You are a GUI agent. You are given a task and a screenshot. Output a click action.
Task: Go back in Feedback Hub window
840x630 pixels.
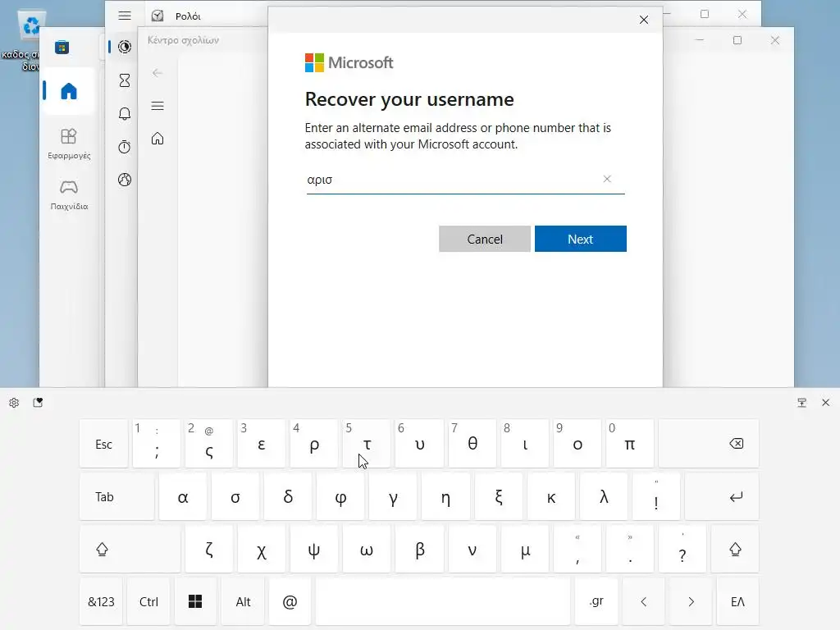pos(157,73)
